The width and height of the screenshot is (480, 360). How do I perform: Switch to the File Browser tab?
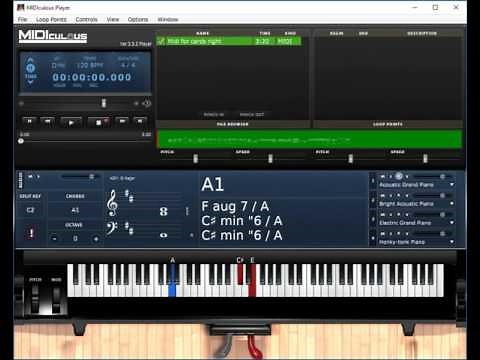[233, 124]
